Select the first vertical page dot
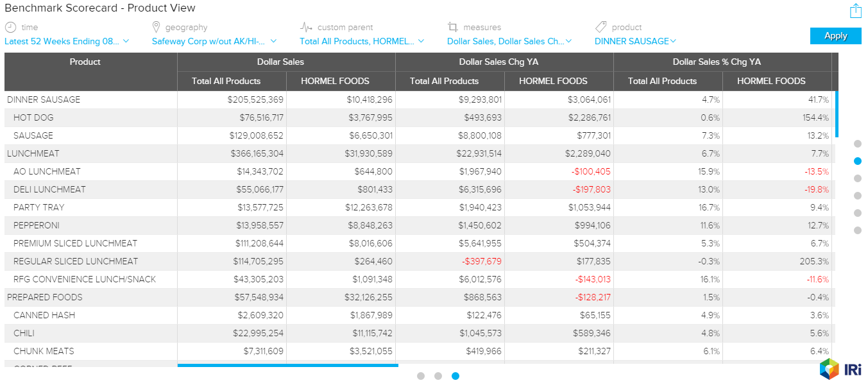 tap(858, 144)
